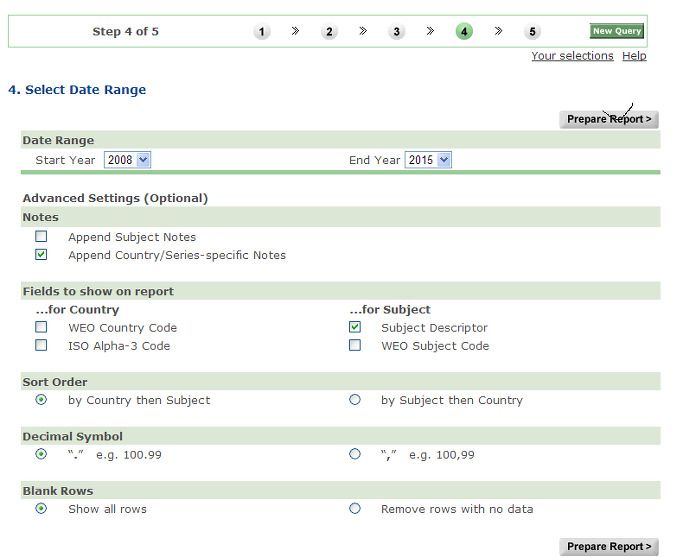Select Remove rows with no data
The width and height of the screenshot is (683, 557).
[x=355, y=508]
